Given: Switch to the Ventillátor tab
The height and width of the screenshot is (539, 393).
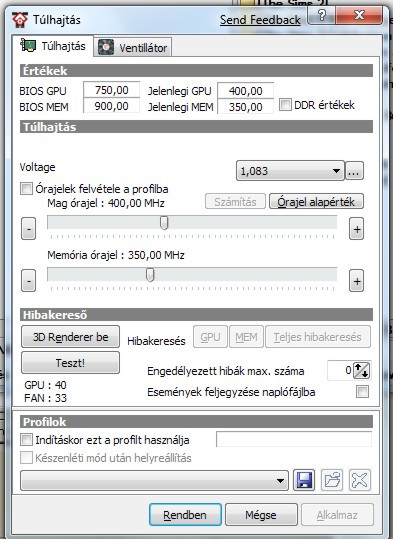Looking at the screenshot, I should 133,47.
